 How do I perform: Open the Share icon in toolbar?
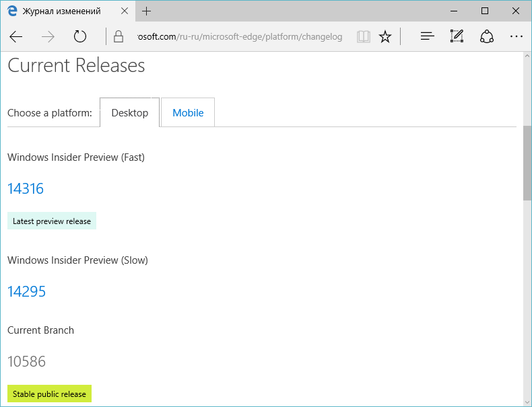pos(486,36)
